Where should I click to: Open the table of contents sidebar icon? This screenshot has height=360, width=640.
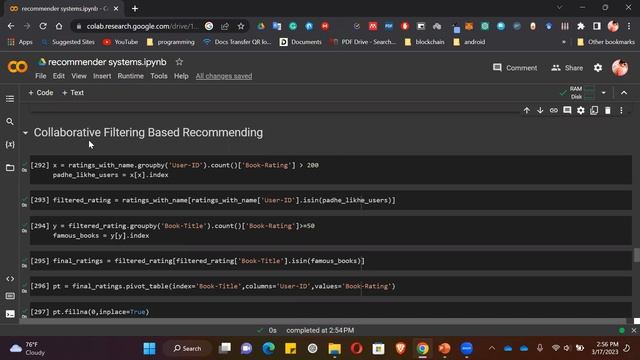(x=10, y=99)
